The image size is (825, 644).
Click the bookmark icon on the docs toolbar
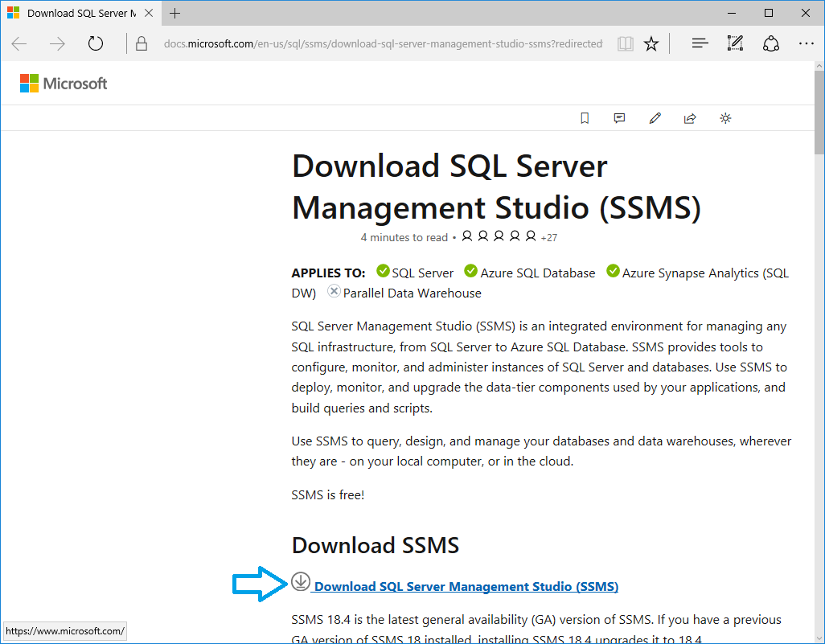pos(585,118)
